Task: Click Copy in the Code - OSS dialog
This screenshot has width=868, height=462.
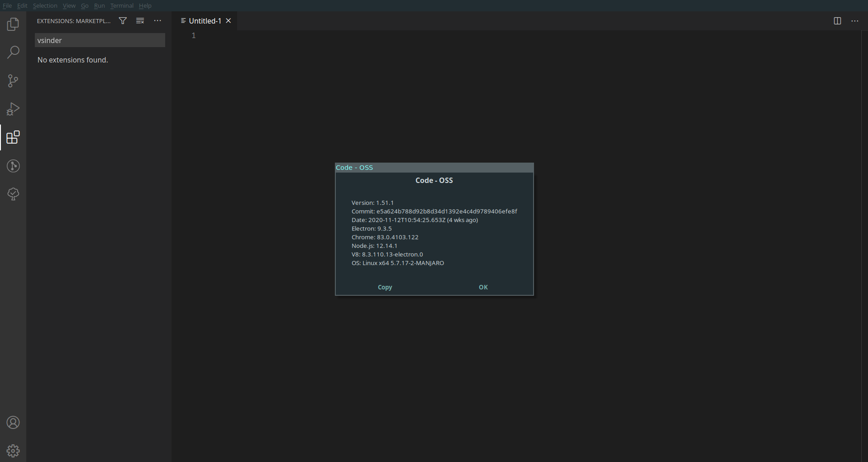Action: click(x=384, y=287)
